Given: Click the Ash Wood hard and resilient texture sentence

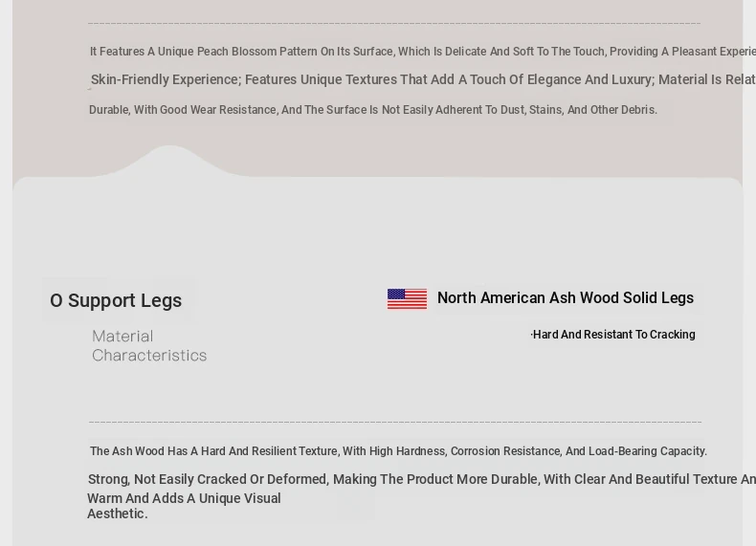Looking at the screenshot, I should (x=398, y=451).
